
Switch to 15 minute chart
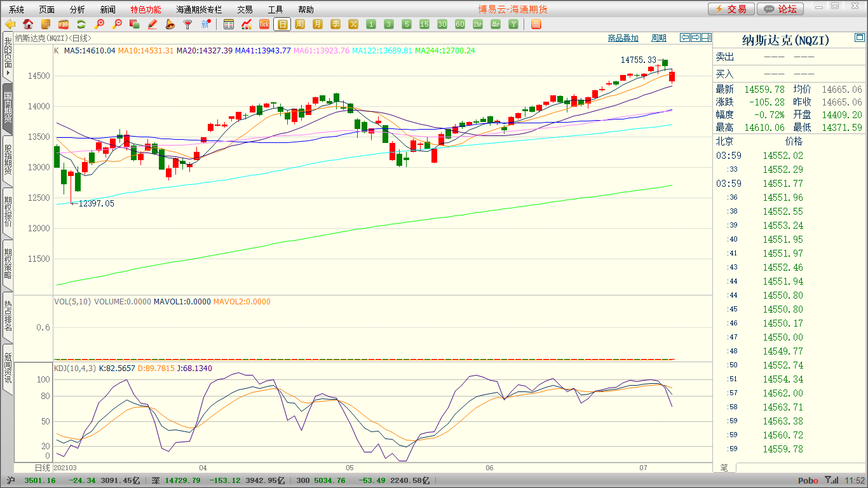coord(424,24)
